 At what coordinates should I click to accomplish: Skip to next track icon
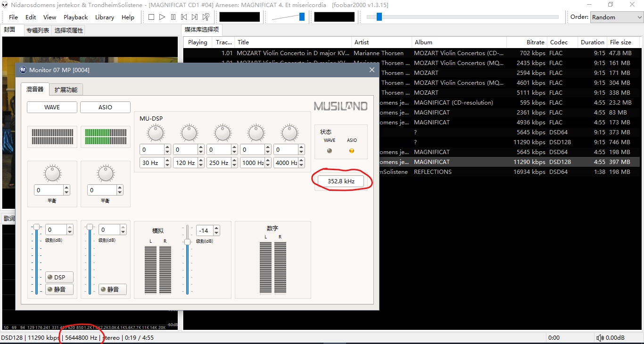click(x=195, y=17)
